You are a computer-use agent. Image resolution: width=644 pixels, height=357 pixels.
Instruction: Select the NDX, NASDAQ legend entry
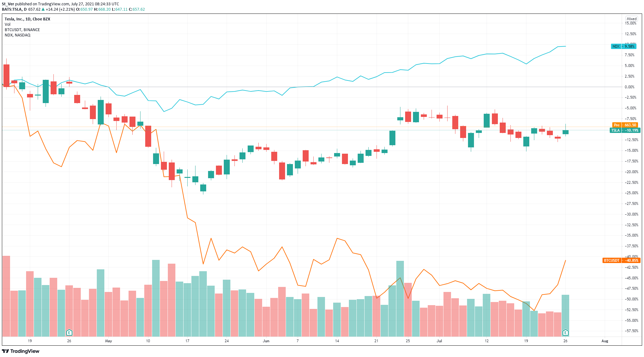18,35
